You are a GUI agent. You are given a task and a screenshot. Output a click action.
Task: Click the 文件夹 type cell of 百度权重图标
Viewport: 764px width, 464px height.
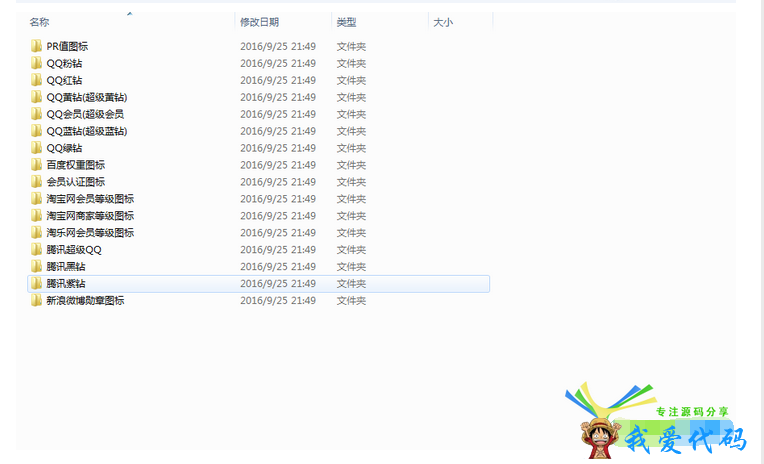[x=351, y=165]
